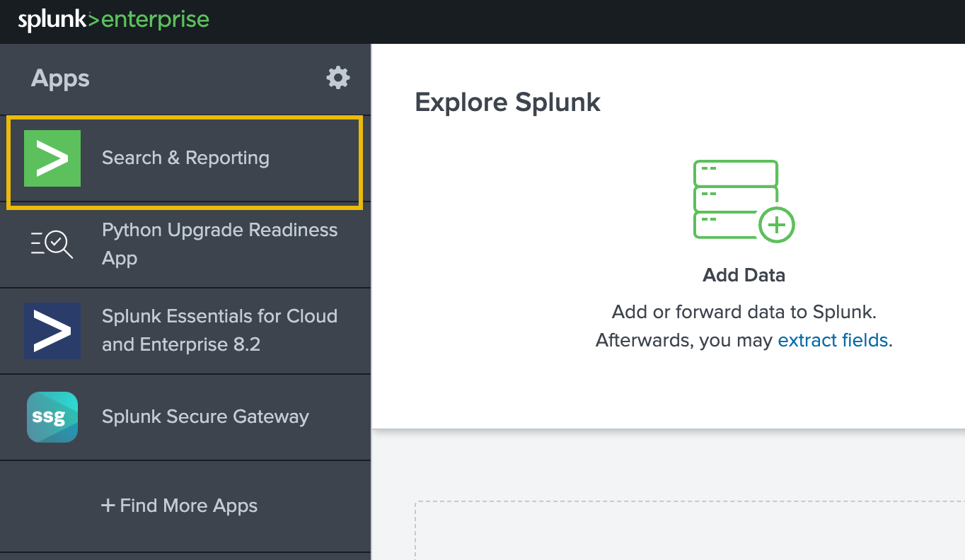Click the Apps sidebar heading

(60, 78)
